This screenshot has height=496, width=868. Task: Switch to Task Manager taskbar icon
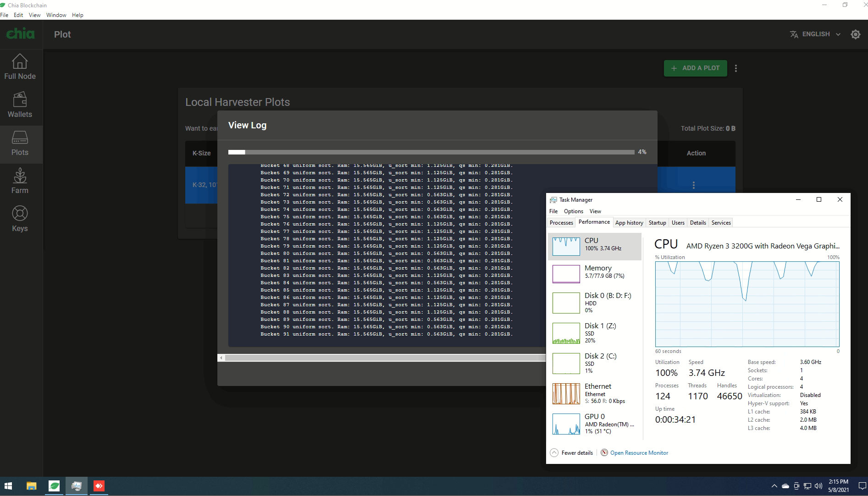point(77,486)
